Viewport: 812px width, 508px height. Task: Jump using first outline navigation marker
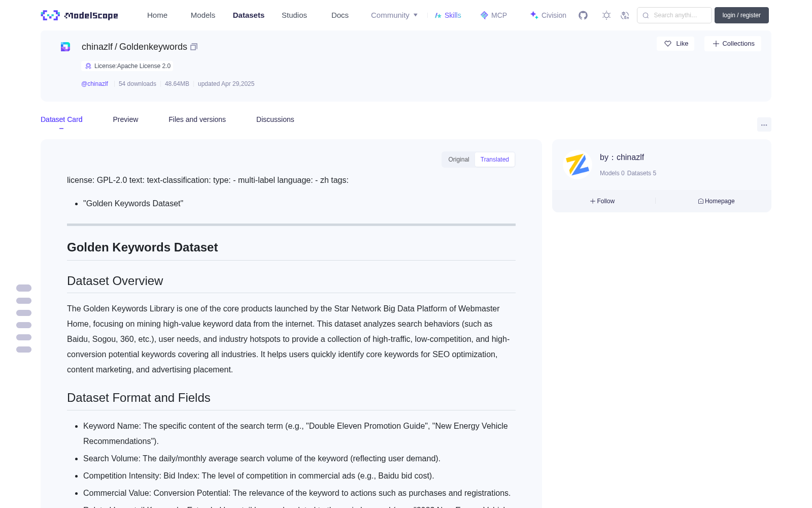pyautogui.click(x=24, y=288)
